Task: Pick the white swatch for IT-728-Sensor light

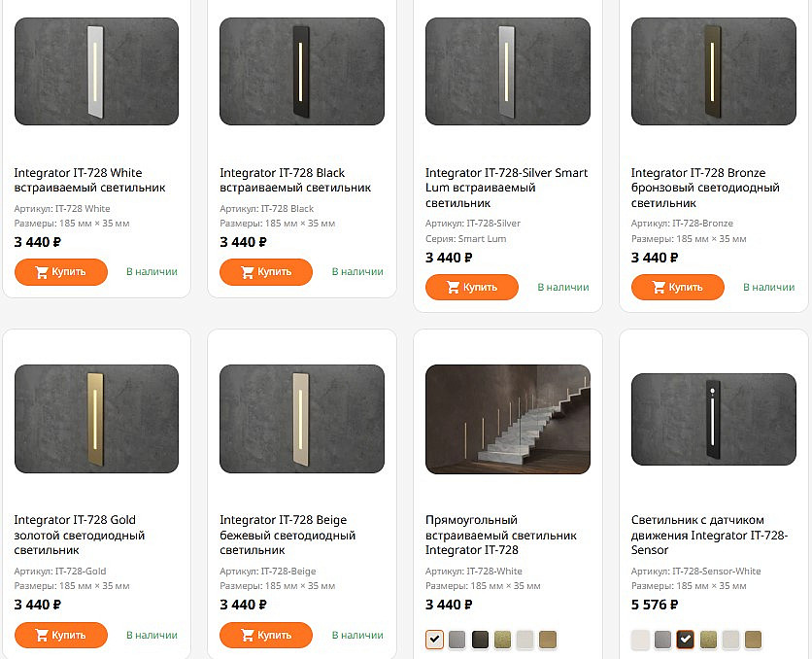Action: tap(640, 640)
